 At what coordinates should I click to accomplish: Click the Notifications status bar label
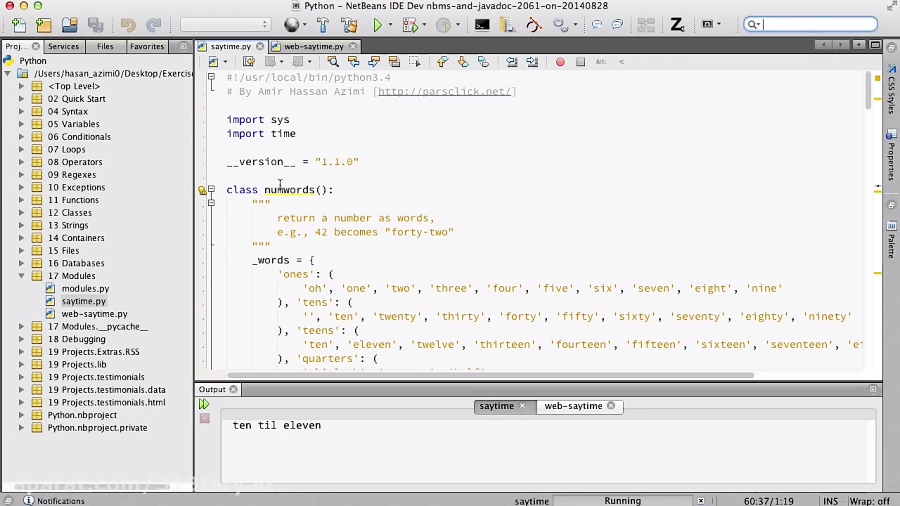61,501
